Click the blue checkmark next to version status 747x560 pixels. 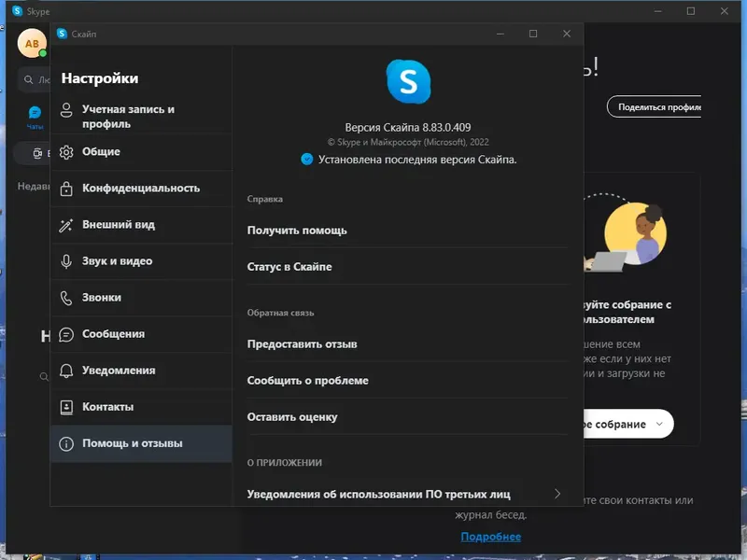coord(308,159)
